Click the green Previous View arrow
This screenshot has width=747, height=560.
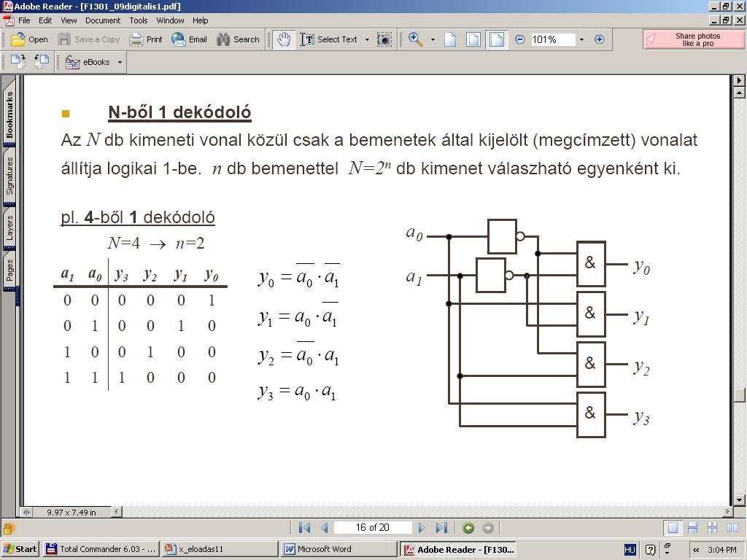pos(468,528)
